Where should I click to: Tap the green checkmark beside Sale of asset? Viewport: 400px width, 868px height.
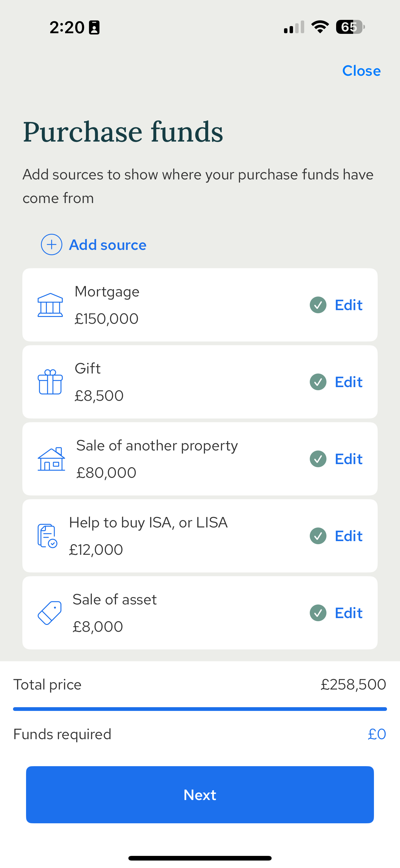tap(318, 613)
